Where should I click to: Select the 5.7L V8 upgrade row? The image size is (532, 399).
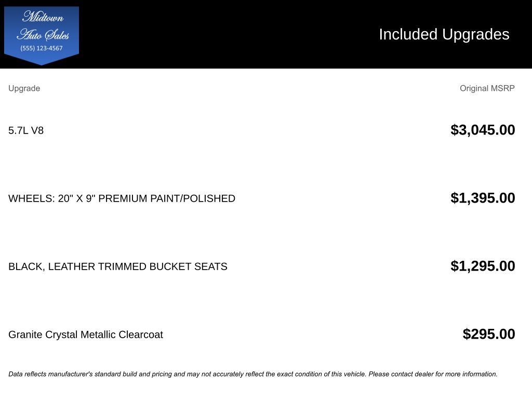(x=26, y=130)
